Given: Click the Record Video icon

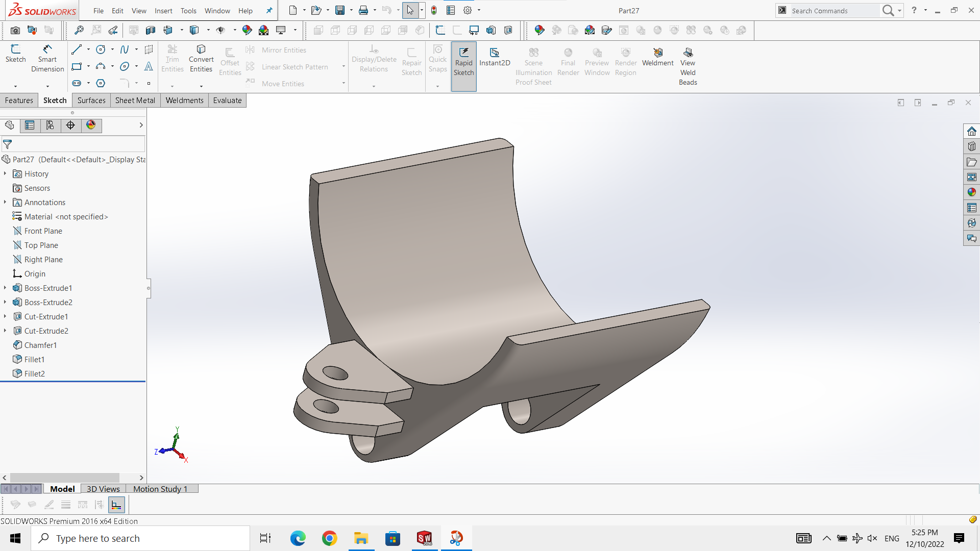Looking at the screenshot, I should (x=32, y=30).
